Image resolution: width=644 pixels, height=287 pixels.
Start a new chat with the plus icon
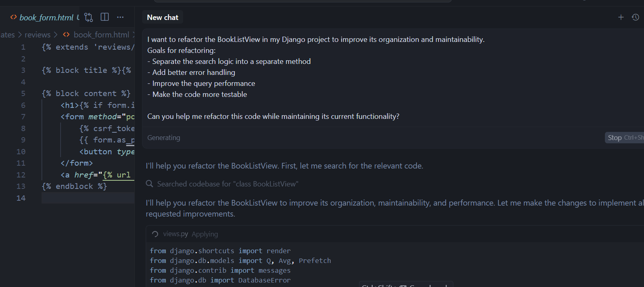pyautogui.click(x=621, y=17)
